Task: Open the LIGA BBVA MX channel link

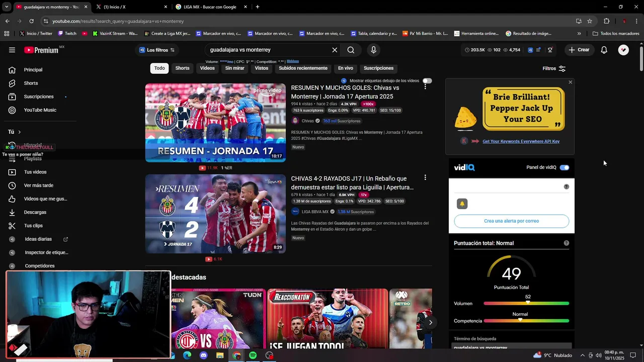Action: (x=315, y=212)
